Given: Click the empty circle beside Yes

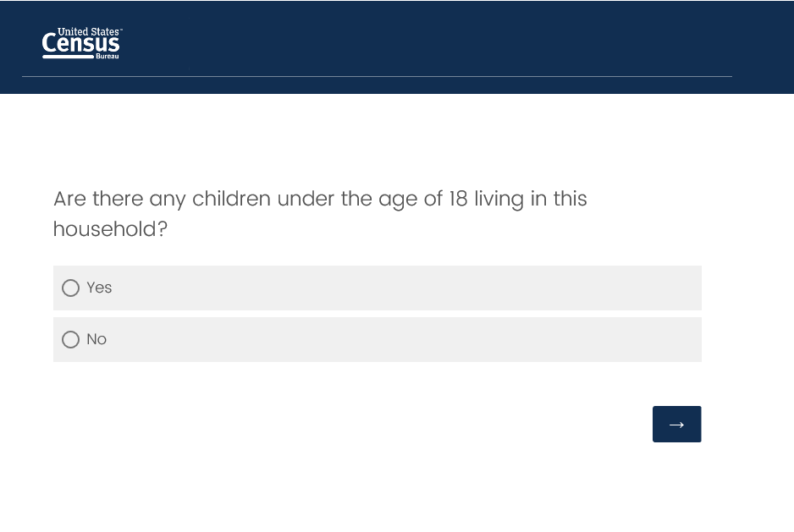Looking at the screenshot, I should tap(71, 288).
